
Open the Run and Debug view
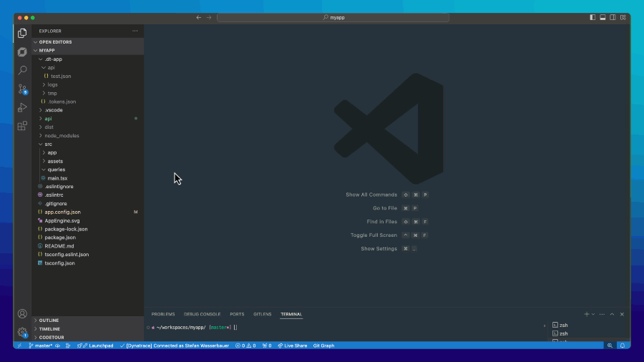22,107
